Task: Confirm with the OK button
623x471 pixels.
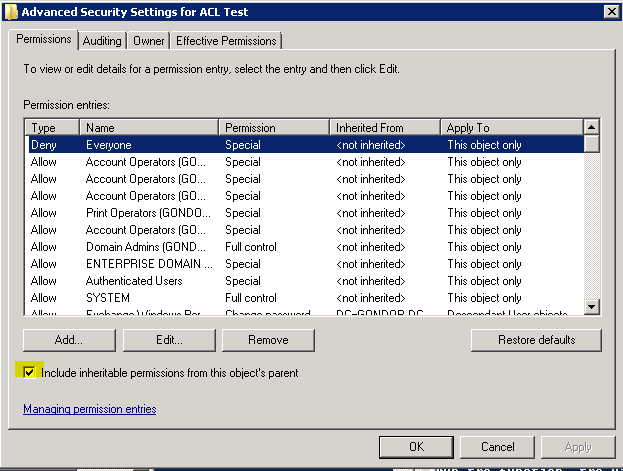Action: pyautogui.click(x=417, y=447)
